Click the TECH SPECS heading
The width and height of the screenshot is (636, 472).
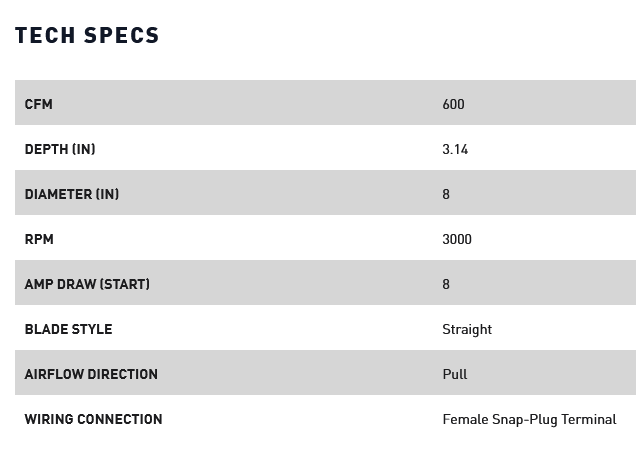coord(87,35)
